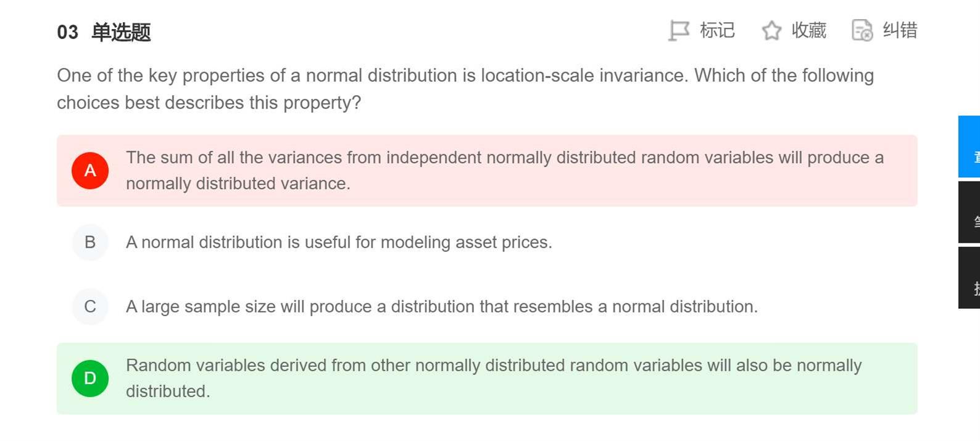Viewport: 980px width, 441px height.
Task: Click the 标记 label
Action: (x=717, y=30)
